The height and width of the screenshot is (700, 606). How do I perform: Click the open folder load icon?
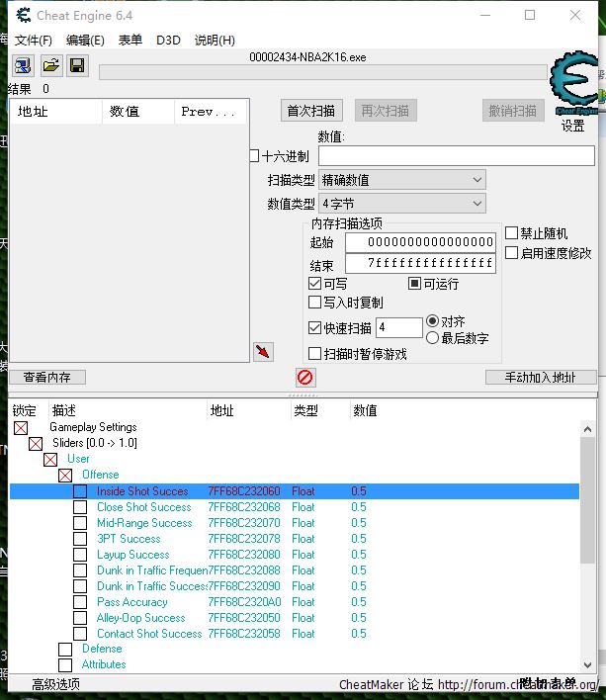click(x=49, y=66)
